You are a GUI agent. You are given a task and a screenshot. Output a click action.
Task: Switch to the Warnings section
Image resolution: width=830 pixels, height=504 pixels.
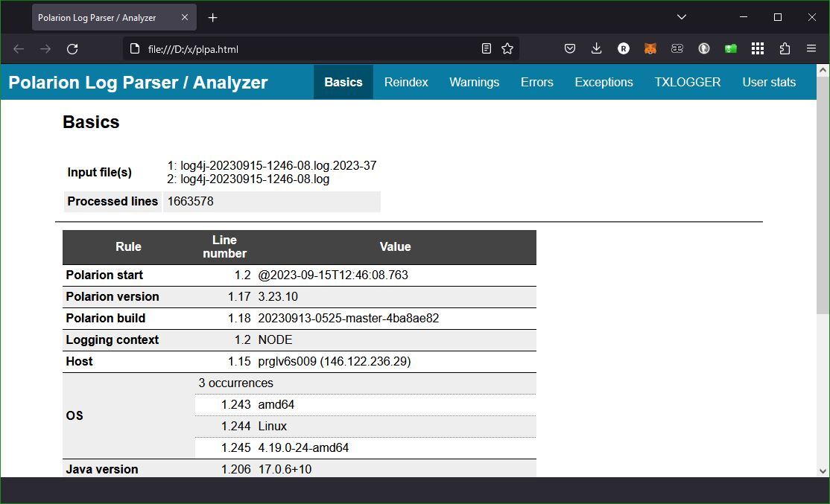click(474, 82)
